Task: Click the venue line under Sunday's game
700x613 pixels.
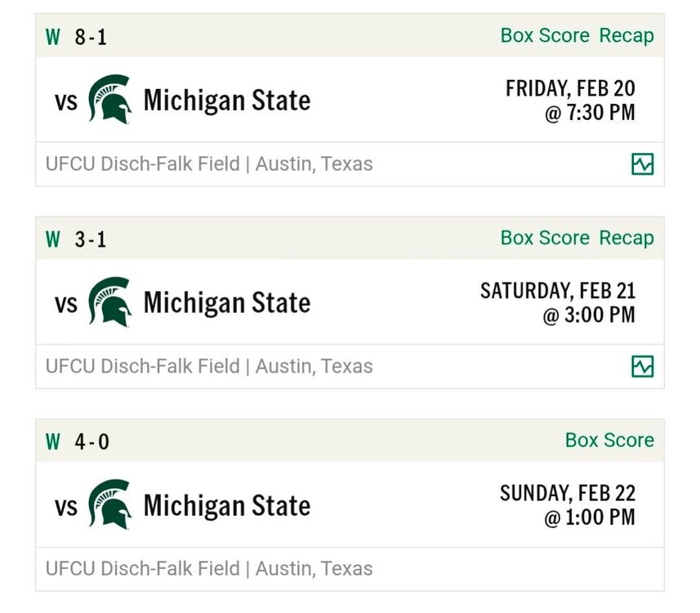Action: 209,569
